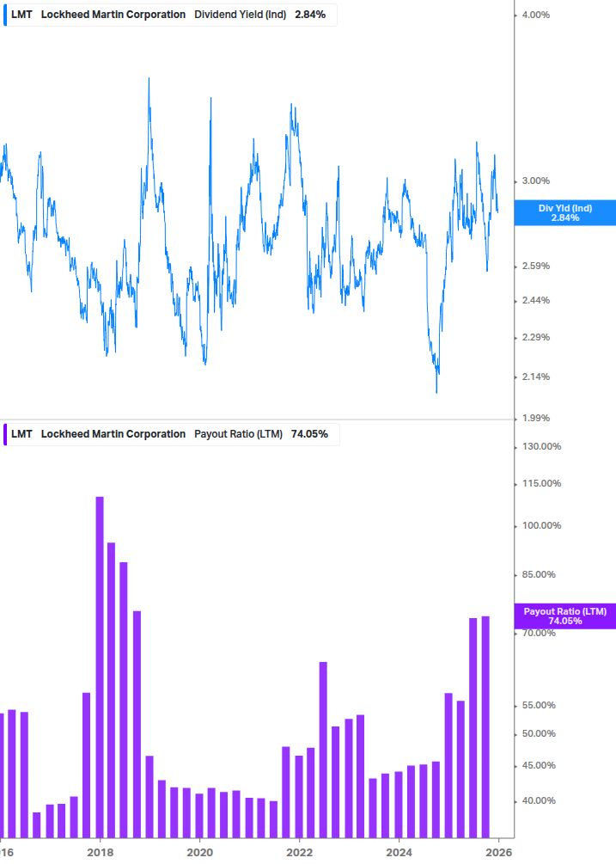Viewport: 616px width, 864px height.
Task: Click the Dividend Yield (Ind) legend label
Action: pos(240,15)
